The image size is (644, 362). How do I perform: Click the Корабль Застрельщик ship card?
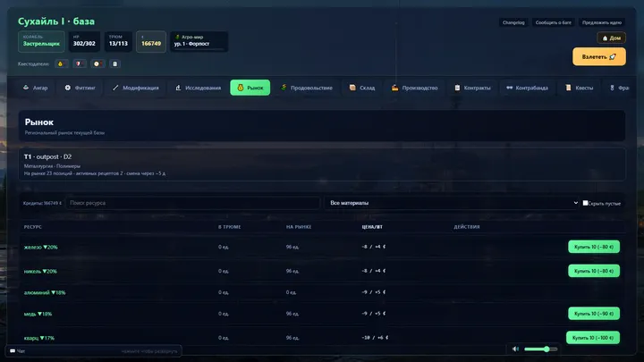41,41
